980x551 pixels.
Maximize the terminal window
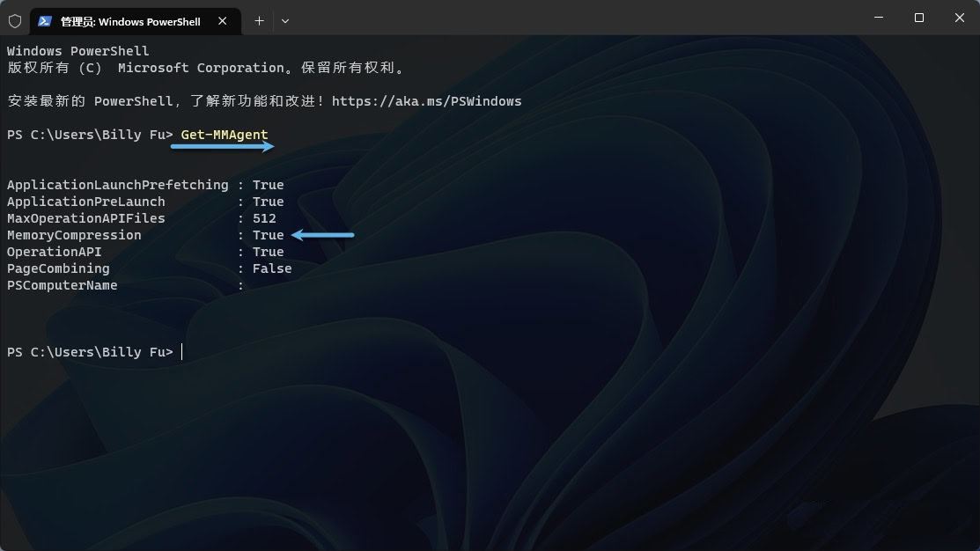918,18
